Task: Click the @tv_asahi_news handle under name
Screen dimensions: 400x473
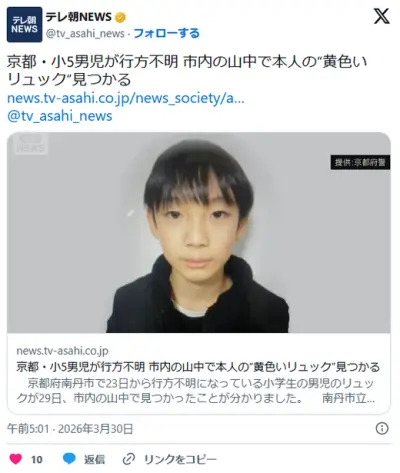Action: click(85, 33)
